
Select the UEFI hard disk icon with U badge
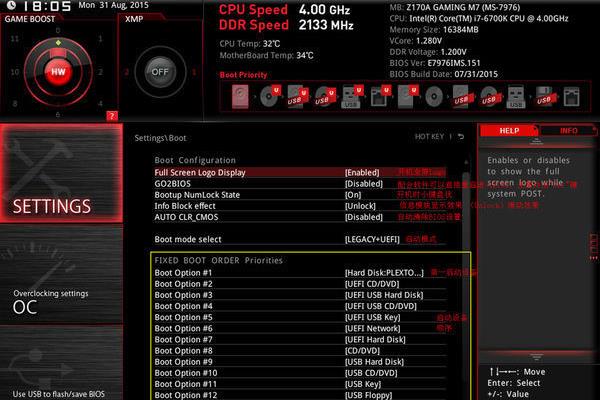coord(408,96)
